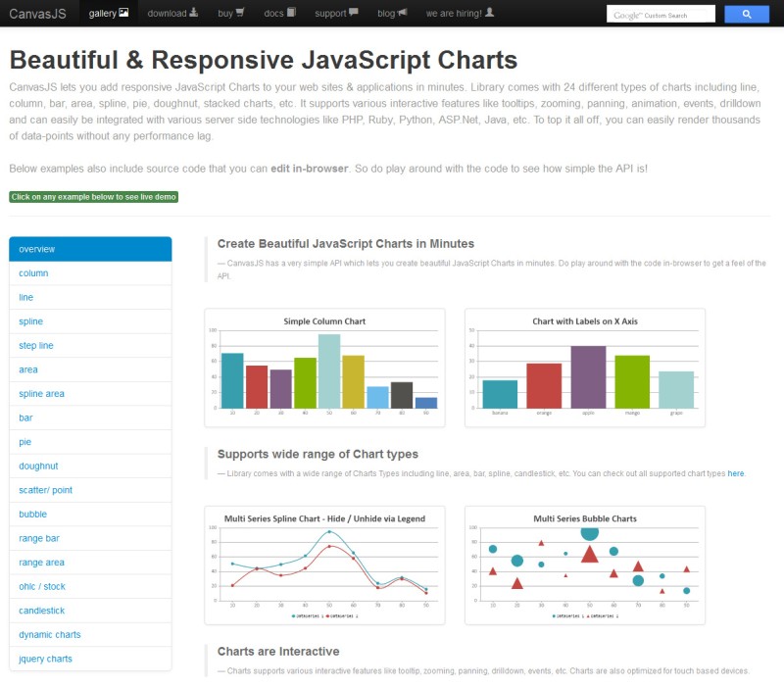
Task: Click the 'here' supported chart types link
Action: tap(736, 473)
